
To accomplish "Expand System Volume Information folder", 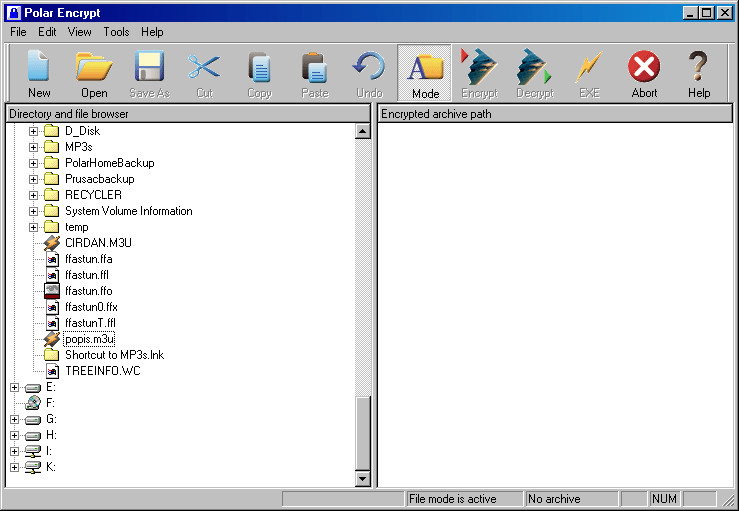I will pyautogui.click(x=33, y=211).
